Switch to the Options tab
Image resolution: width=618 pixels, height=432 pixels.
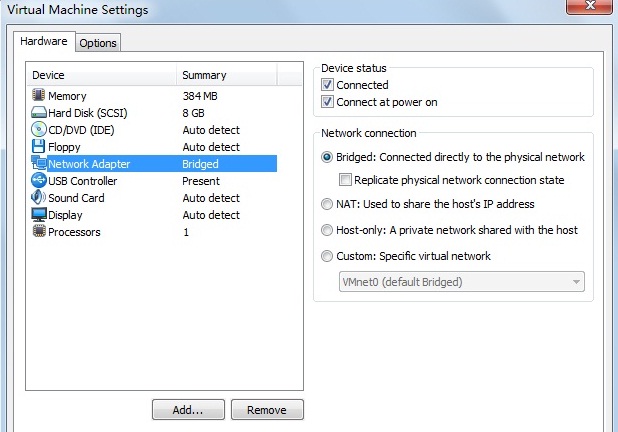[98, 43]
